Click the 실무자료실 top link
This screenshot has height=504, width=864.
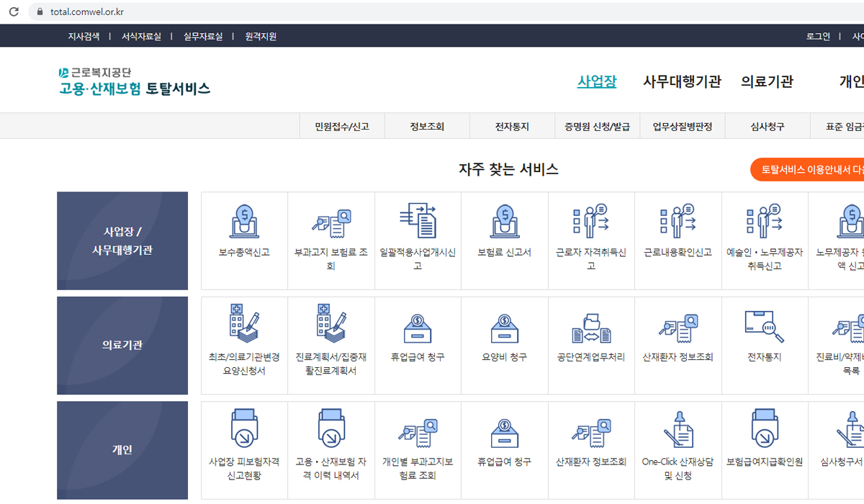click(x=203, y=36)
